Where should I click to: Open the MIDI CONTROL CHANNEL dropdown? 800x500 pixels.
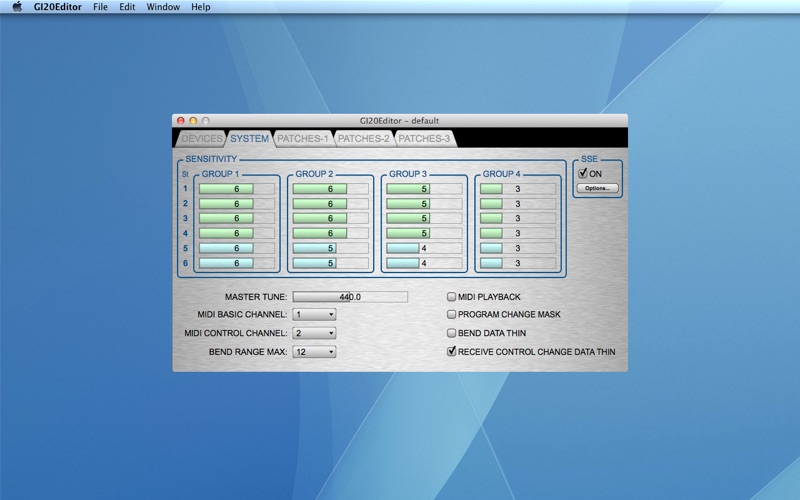click(314, 333)
